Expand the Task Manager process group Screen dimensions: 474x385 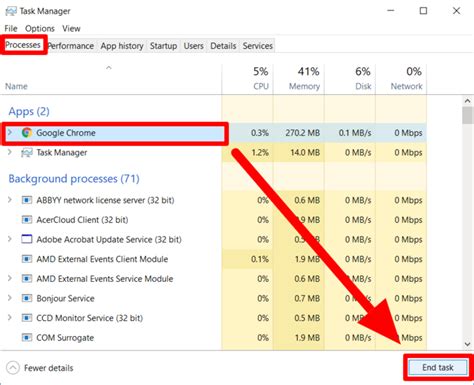tap(10, 152)
